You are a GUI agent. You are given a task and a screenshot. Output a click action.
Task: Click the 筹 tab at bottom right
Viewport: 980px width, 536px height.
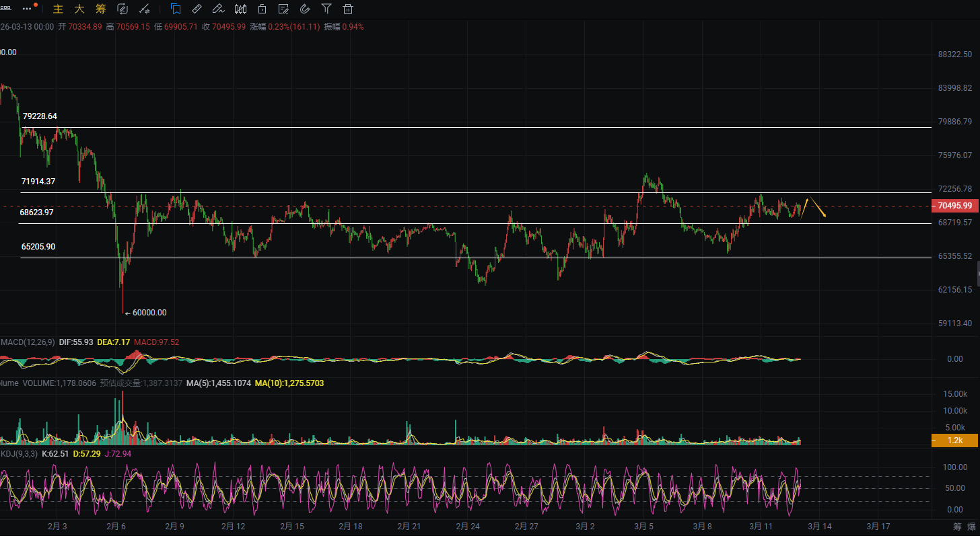[956, 526]
